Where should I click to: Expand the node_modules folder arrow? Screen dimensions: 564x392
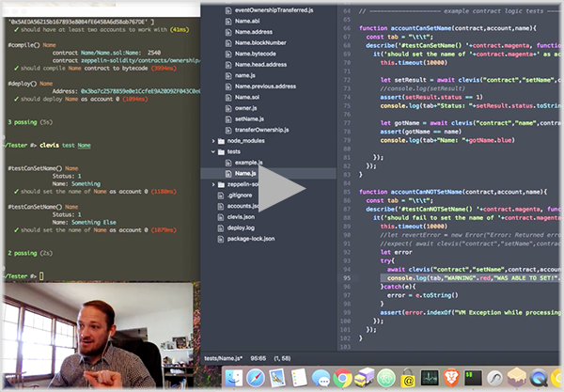pos(213,141)
